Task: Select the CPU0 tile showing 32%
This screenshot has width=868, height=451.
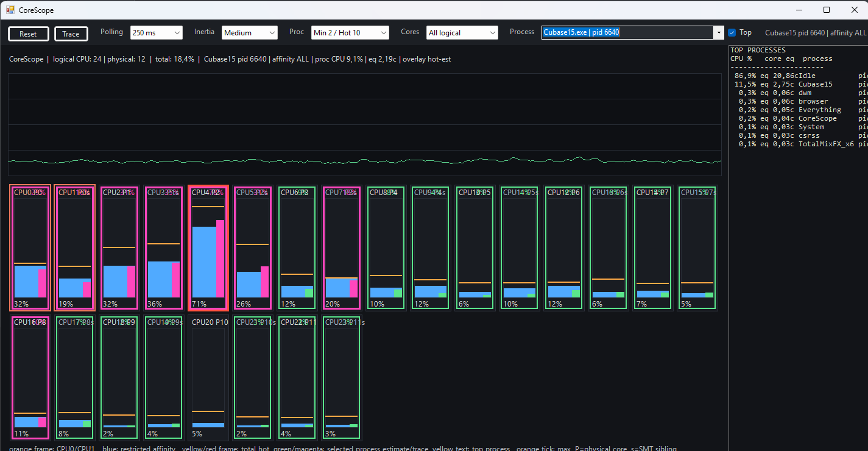Action: (30, 248)
